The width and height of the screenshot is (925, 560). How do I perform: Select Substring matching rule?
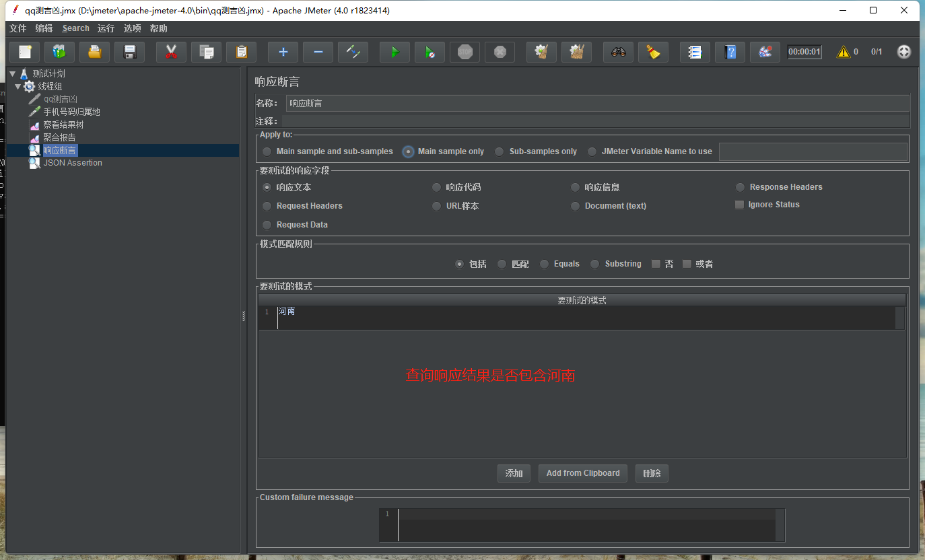pyautogui.click(x=615, y=264)
